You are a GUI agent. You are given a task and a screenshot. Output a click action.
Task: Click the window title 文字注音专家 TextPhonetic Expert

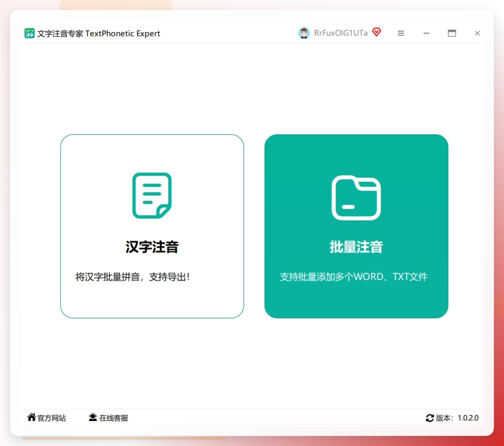click(98, 34)
